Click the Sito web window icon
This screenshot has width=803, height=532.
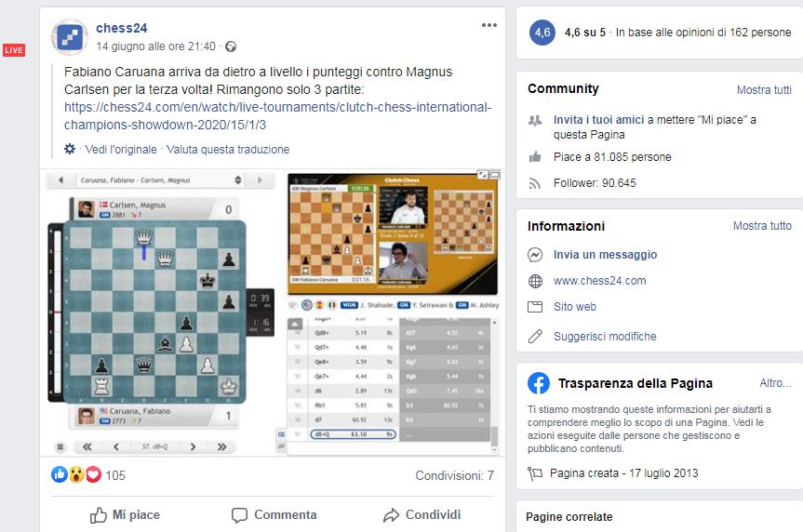click(x=535, y=307)
